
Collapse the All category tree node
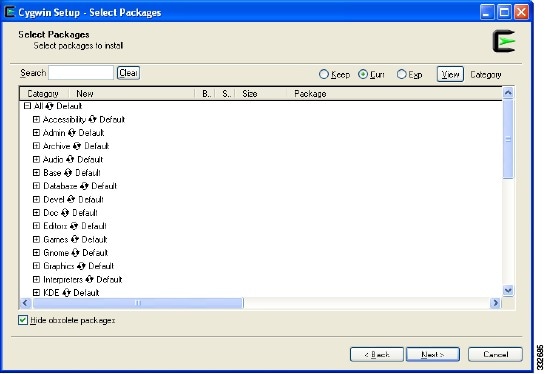(x=27, y=106)
